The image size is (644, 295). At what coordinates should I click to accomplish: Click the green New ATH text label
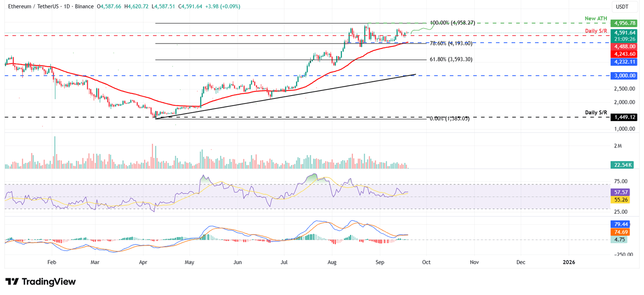pos(596,18)
